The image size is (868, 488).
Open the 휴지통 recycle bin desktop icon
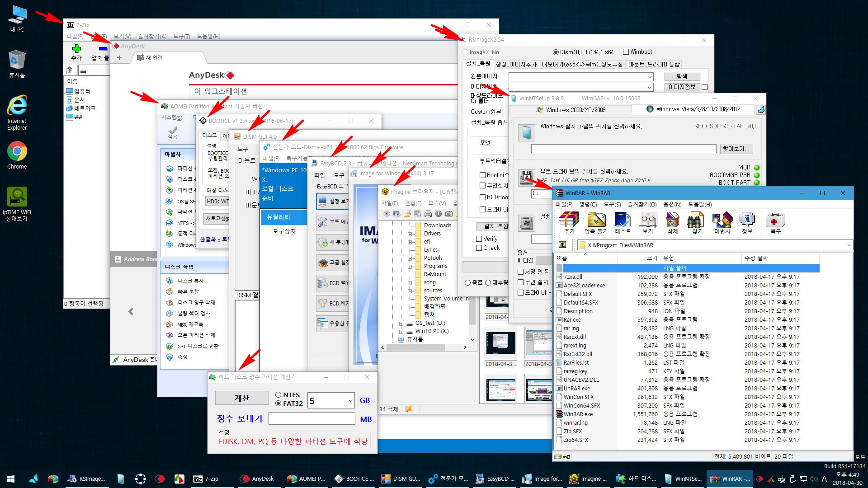point(17,64)
